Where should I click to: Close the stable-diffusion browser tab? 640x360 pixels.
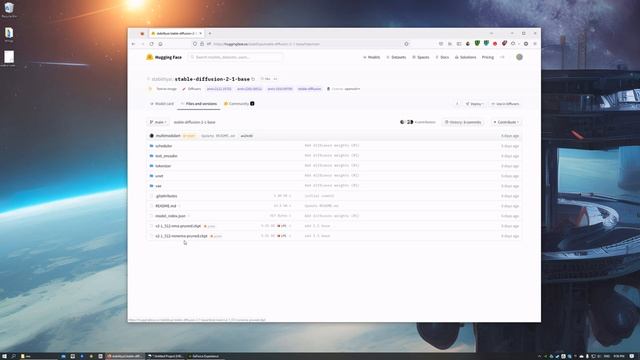pyautogui.click(x=200, y=33)
